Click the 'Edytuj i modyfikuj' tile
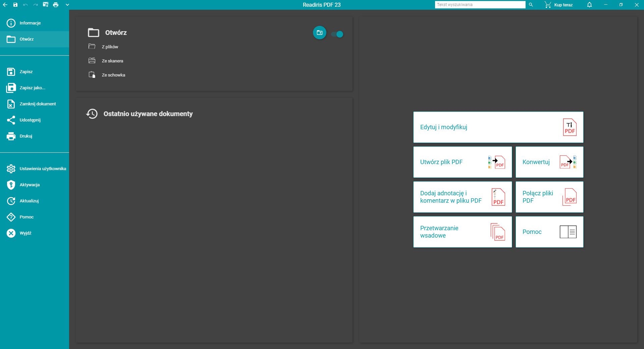Screen dimensions: 644x349 click(x=498, y=127)
